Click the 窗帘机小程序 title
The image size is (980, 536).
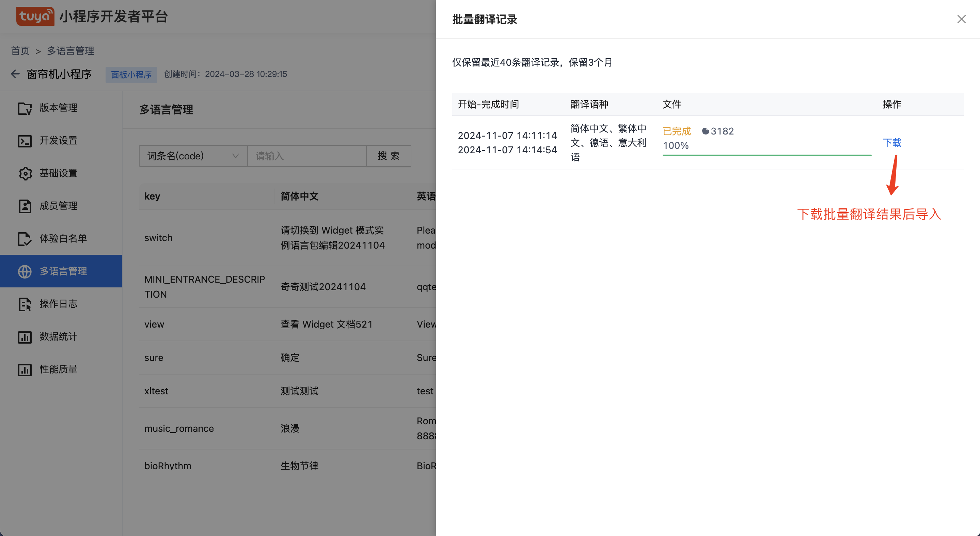[x=59, y=74]
